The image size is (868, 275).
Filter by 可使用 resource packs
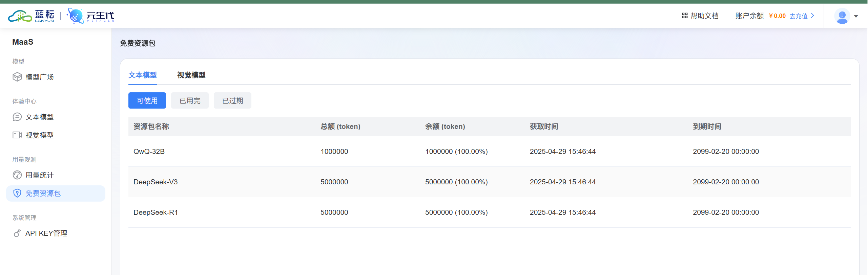tap(147, 100)
